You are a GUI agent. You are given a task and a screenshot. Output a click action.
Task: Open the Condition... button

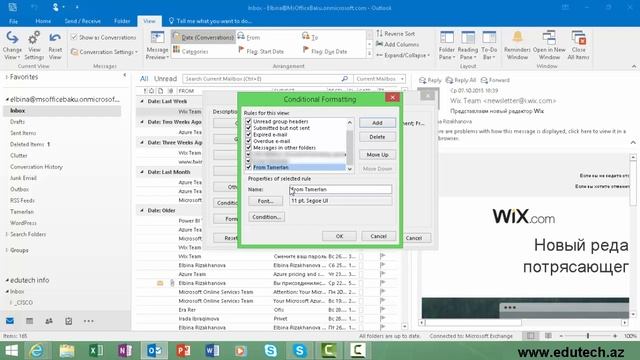click(266, 217)
